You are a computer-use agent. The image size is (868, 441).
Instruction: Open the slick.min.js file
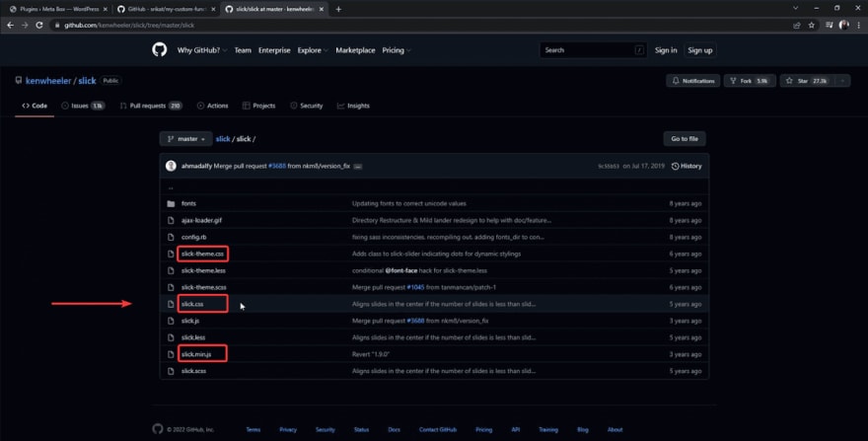tap(196, 354)
